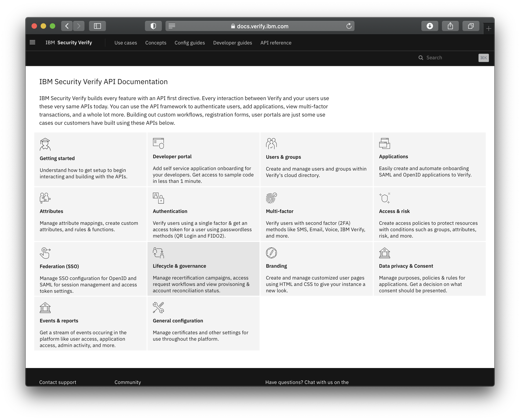Open the Use cases menu item
Viewport: 520px width, 420px height.
click(x=126, y=43)
